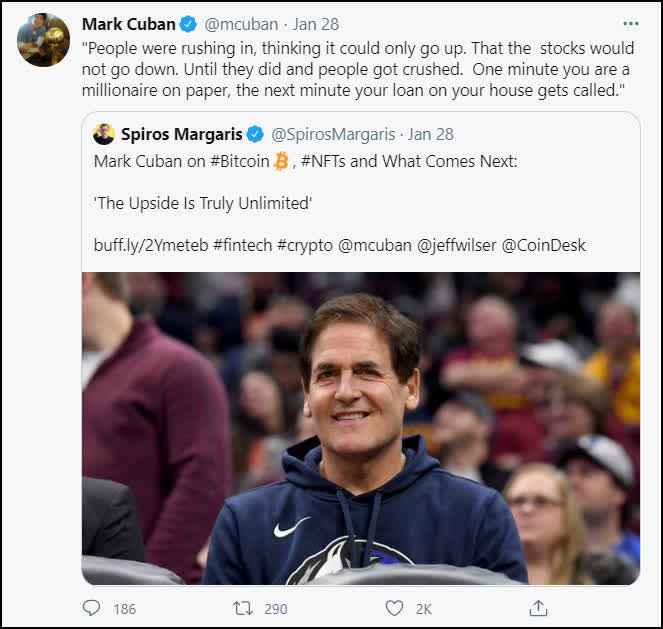Open the tweet author's profile avatar
Image resolution: width=663 pixels, height=629 pixels.
[43, 40]
